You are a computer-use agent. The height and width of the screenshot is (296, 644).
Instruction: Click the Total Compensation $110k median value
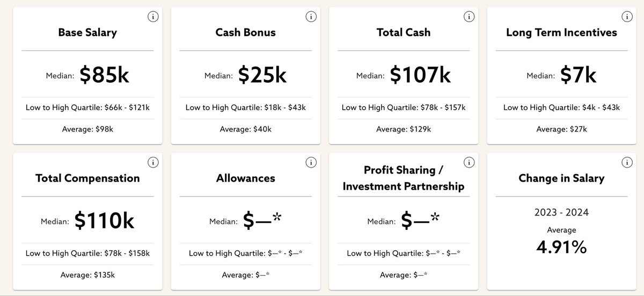click(x=104, y=220)
